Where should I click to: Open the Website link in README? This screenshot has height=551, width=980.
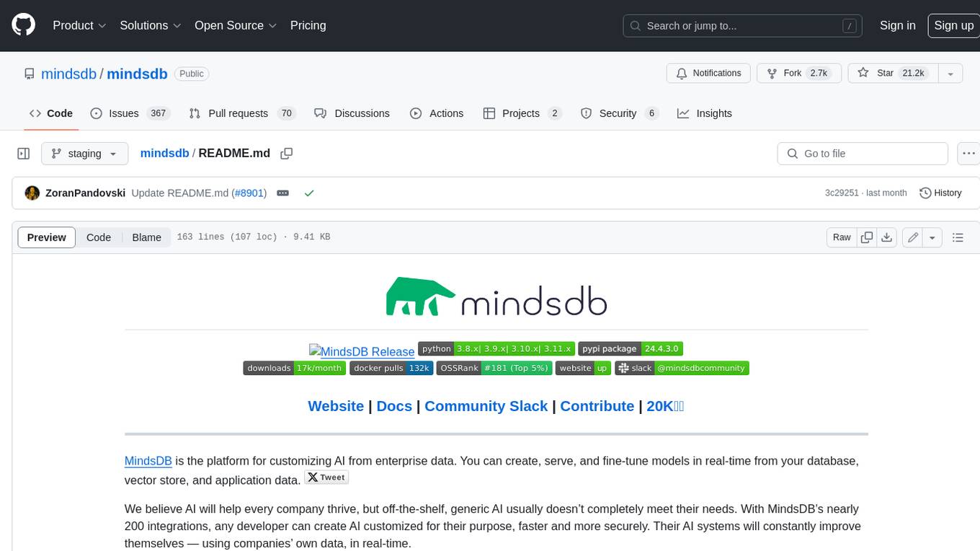[x=336, y=406]
